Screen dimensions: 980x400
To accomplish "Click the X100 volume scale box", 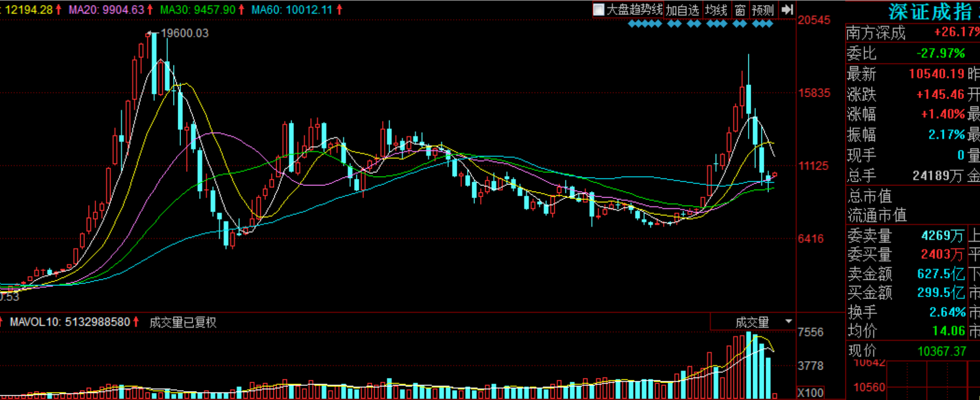I will pyautogui.click(x=810, y=392).
